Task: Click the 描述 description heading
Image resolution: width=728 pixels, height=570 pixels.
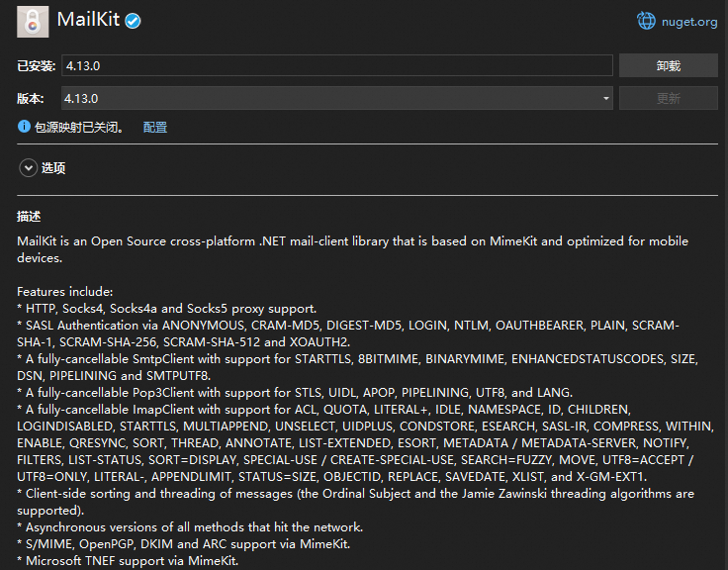Action: [x=29, y=216]
